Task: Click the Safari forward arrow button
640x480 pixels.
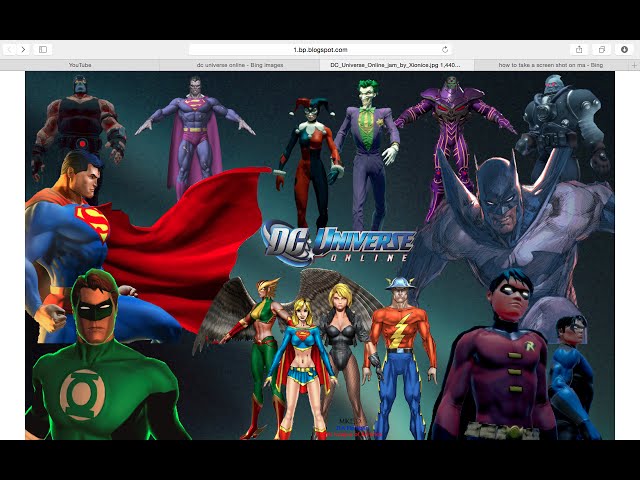Action: (23, 50)
